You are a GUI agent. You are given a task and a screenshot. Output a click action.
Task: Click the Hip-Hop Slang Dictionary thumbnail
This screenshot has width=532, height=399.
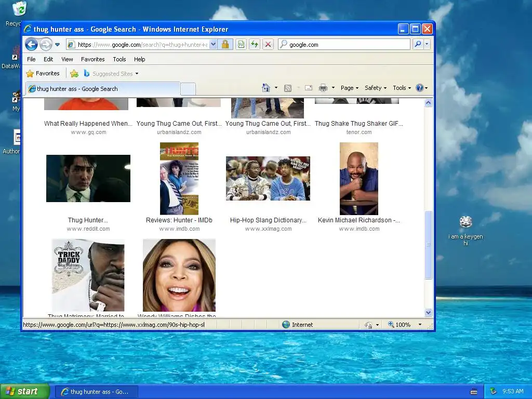coord(268,179)
